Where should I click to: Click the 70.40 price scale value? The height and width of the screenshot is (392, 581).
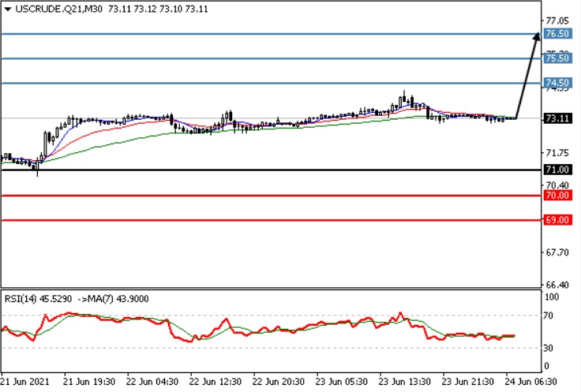(557, 185)
